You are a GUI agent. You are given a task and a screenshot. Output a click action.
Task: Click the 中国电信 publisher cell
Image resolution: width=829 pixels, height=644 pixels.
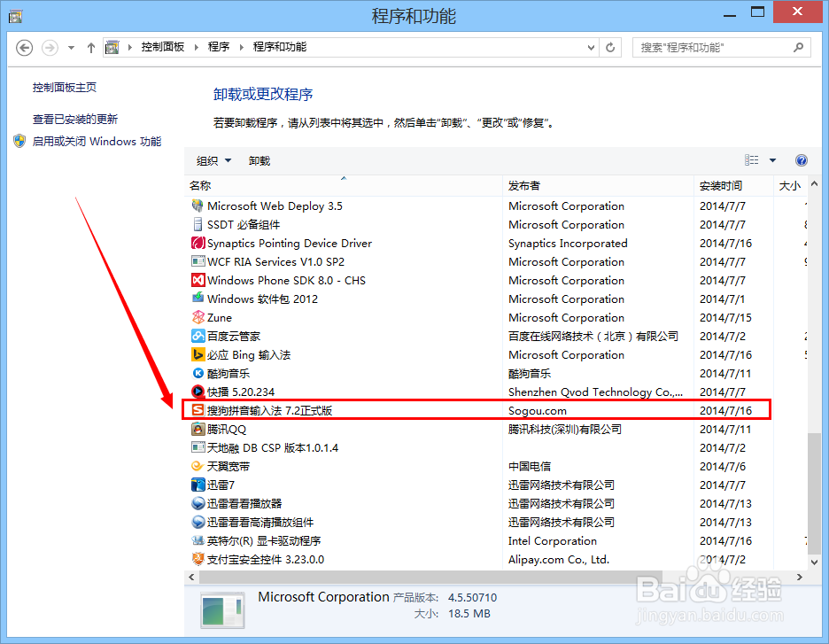point(530,466)
